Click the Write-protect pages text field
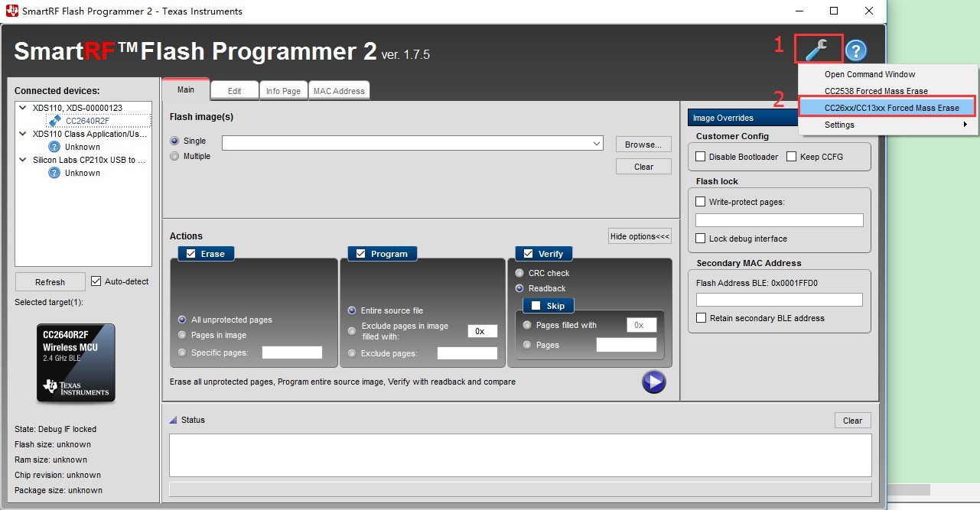This screenshot has width=980, height=510. [780, 220]
